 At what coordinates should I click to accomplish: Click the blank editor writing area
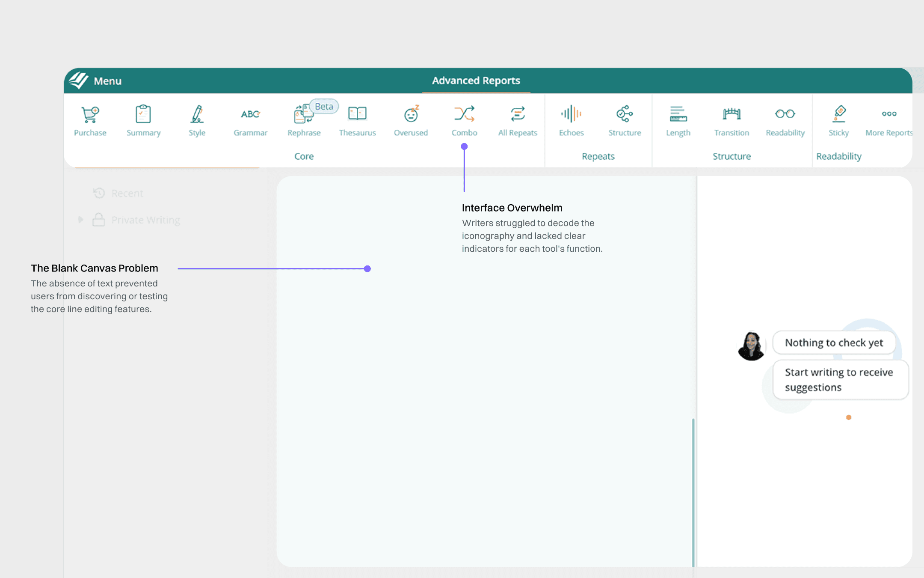point(483,385)
